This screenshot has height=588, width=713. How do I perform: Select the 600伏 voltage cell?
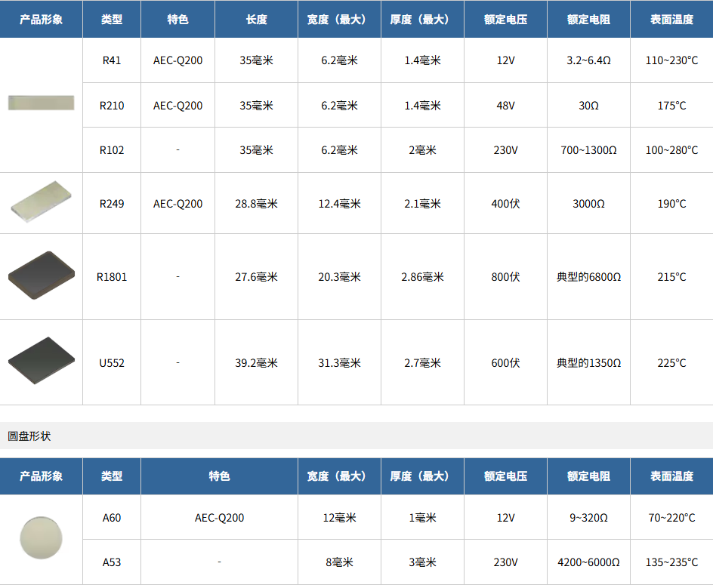(505, 362)
